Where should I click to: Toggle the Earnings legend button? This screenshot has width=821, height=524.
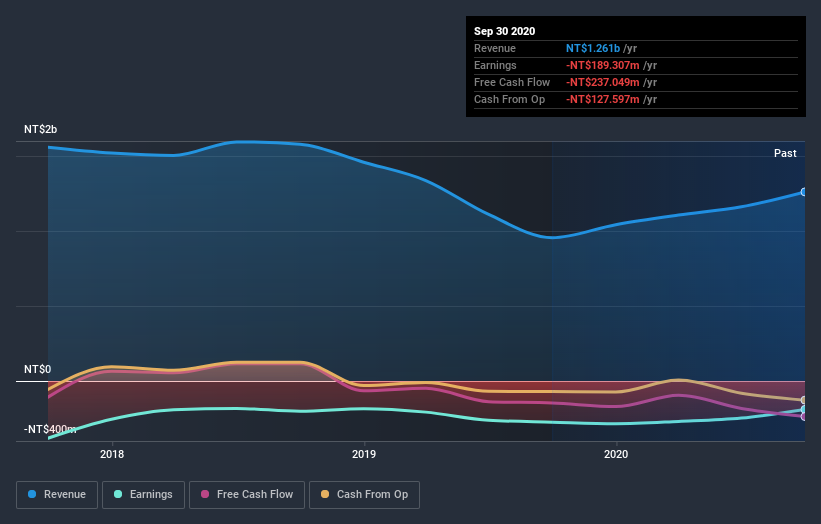tap(143, 495)
